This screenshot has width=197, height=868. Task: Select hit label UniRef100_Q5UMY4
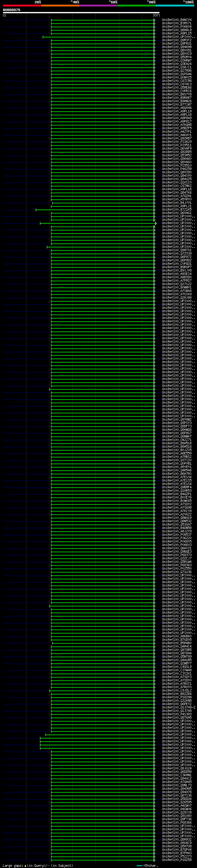pos(177,57)
